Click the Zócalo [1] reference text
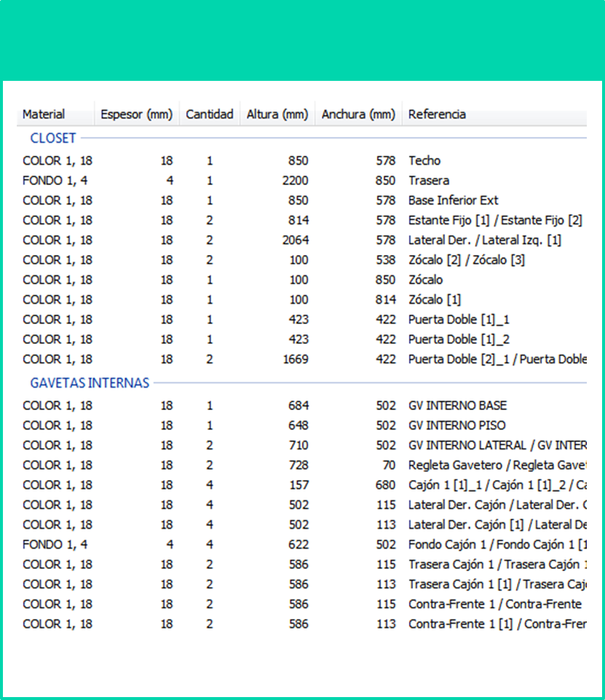Image resolution: width=605 pixels, height=700 pixels. [435, 299]
